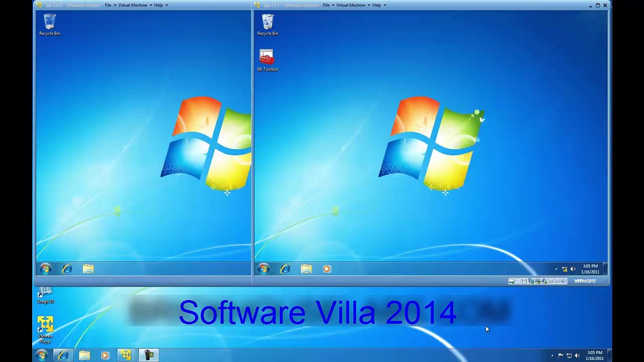Open Windows Media Player in the right VM taskbar
The image size is (644, 362).
pos(327,269)
